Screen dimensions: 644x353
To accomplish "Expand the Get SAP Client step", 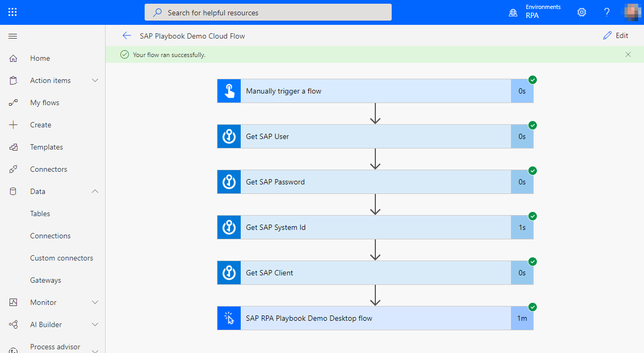I will tap(375, 273).
